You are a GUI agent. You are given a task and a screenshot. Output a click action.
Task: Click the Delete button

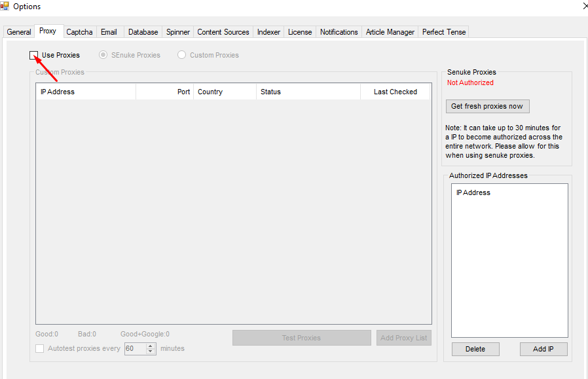475,349
